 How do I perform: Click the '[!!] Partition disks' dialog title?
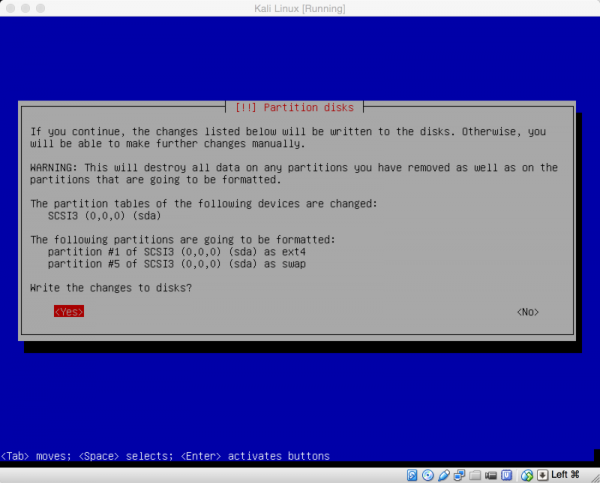pyautogui.click(x=294, y=107)
